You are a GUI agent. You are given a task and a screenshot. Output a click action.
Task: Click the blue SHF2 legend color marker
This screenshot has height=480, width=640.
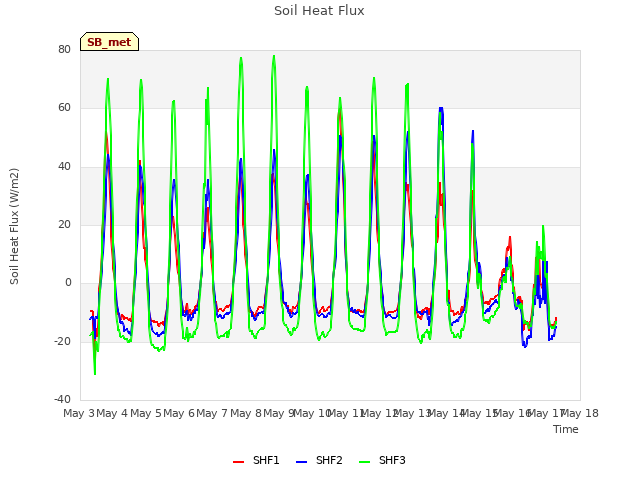point(301,462)
